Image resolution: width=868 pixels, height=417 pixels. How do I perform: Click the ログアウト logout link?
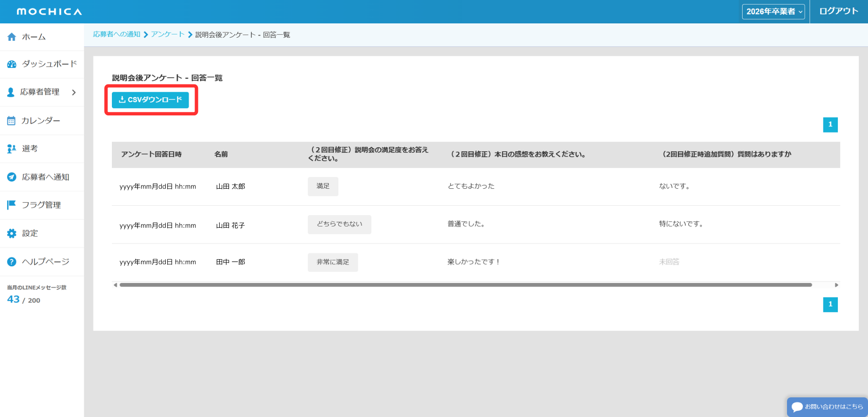click(838, 11)
